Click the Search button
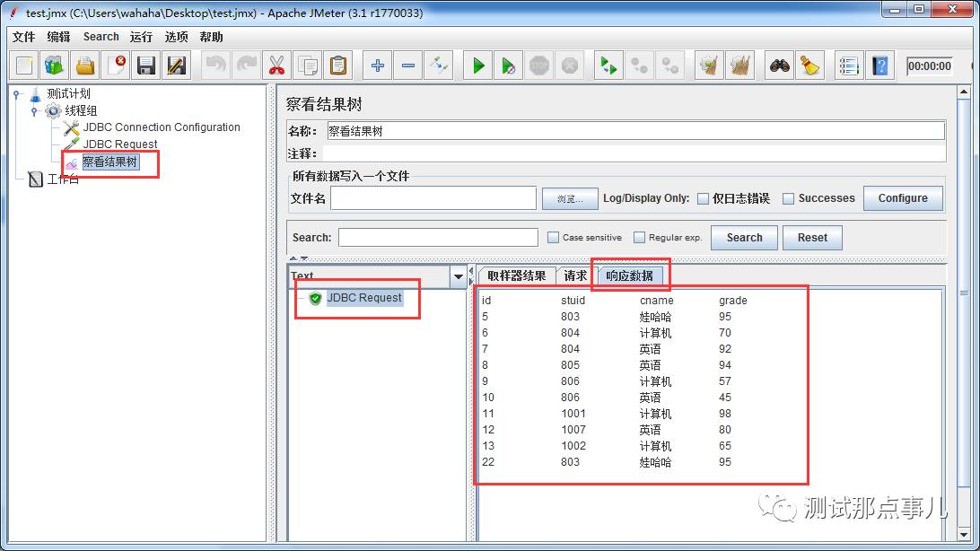Screen dimensions: 980x551 744,238
